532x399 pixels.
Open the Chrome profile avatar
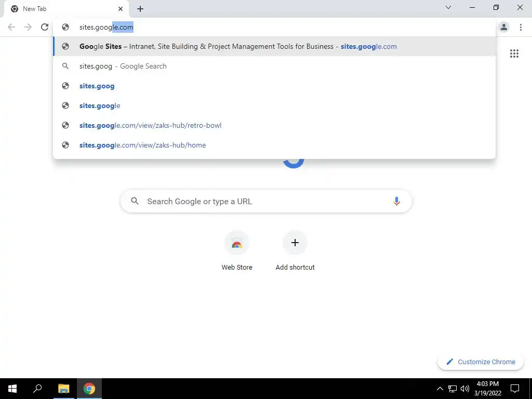[504, 27]
